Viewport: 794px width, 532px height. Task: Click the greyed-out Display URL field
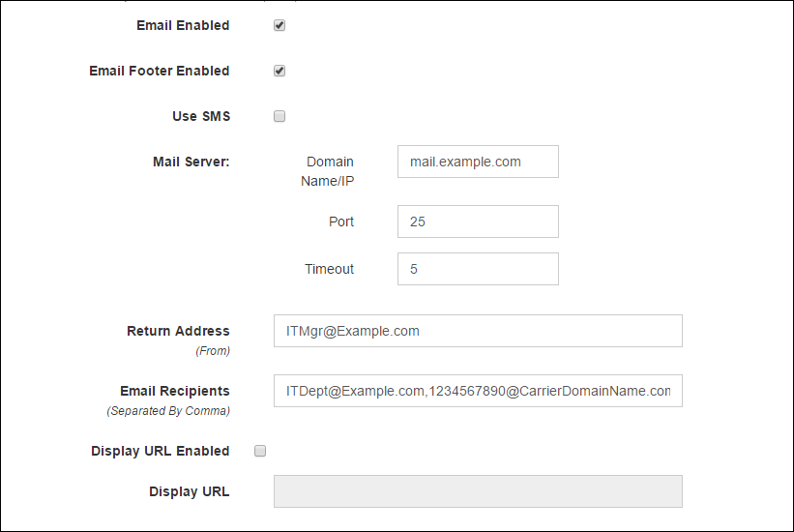(x=478, y=491)
